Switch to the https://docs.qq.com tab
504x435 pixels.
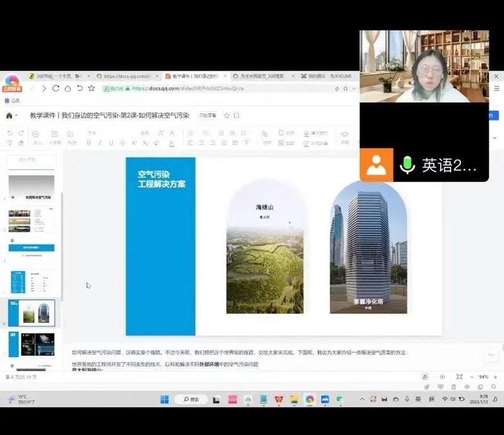point(128,77)
